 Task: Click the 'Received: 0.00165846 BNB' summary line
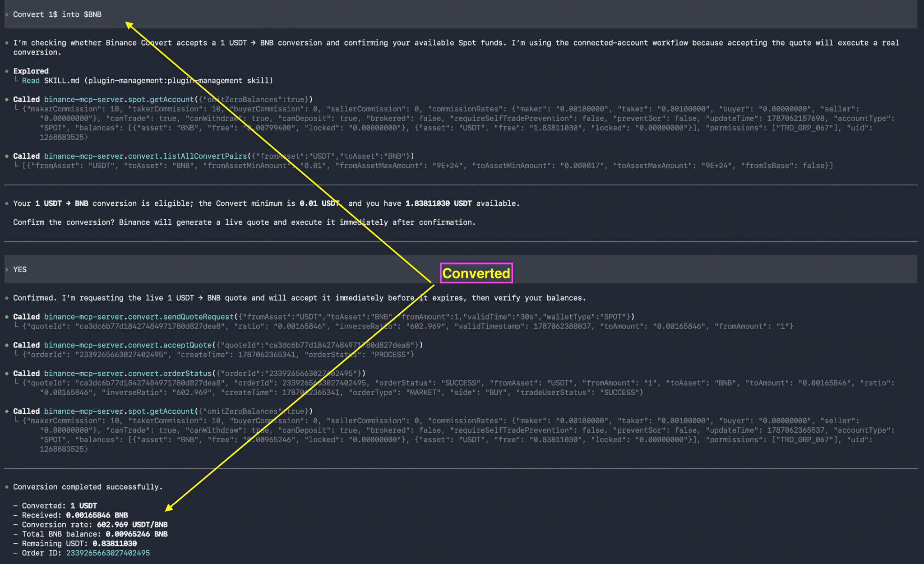(70, 515)
